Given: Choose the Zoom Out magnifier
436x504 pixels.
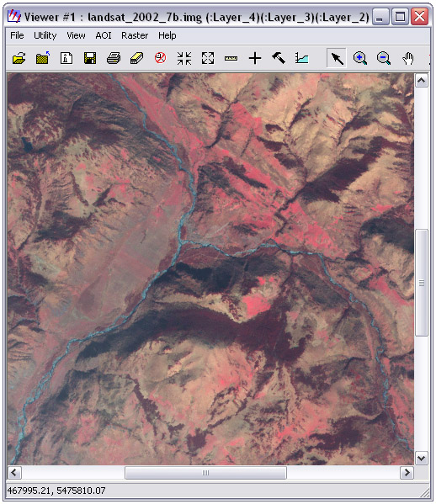Looking at the screenshot, I should tap(384, 59).
